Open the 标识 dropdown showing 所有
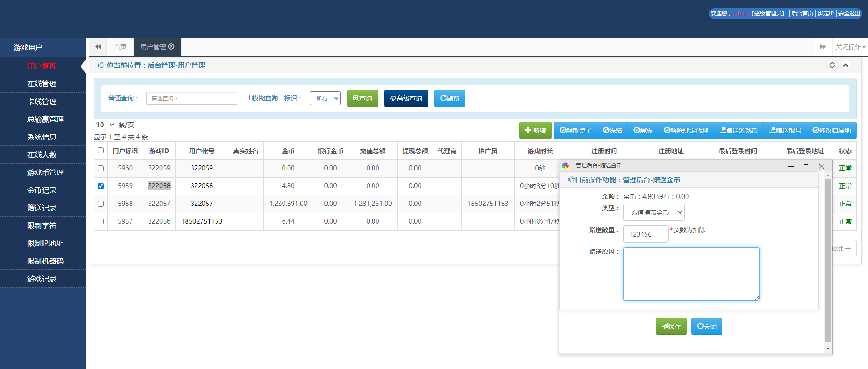868x369 pixels. point(325,98)
